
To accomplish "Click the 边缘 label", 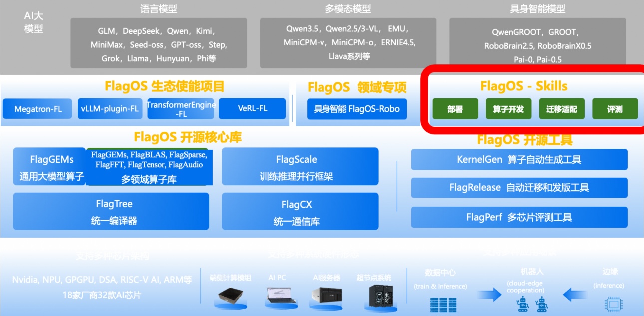I will (610, 271).
